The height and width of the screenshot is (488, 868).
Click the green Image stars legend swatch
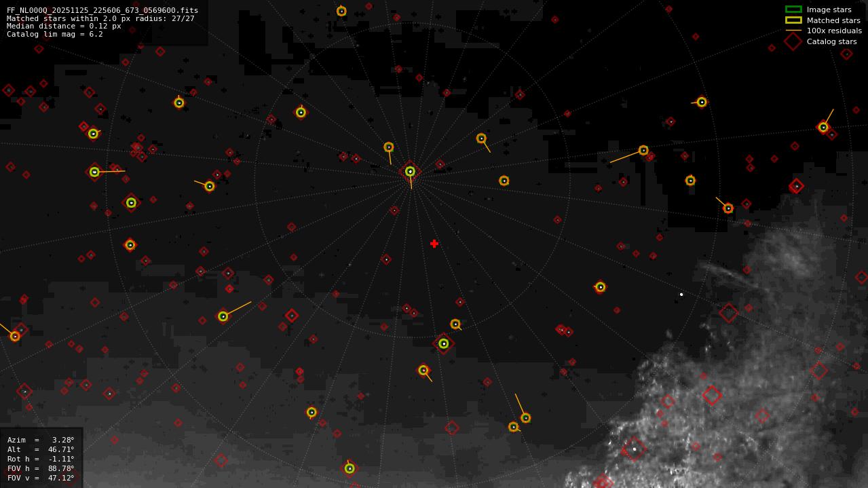point(793,10)
